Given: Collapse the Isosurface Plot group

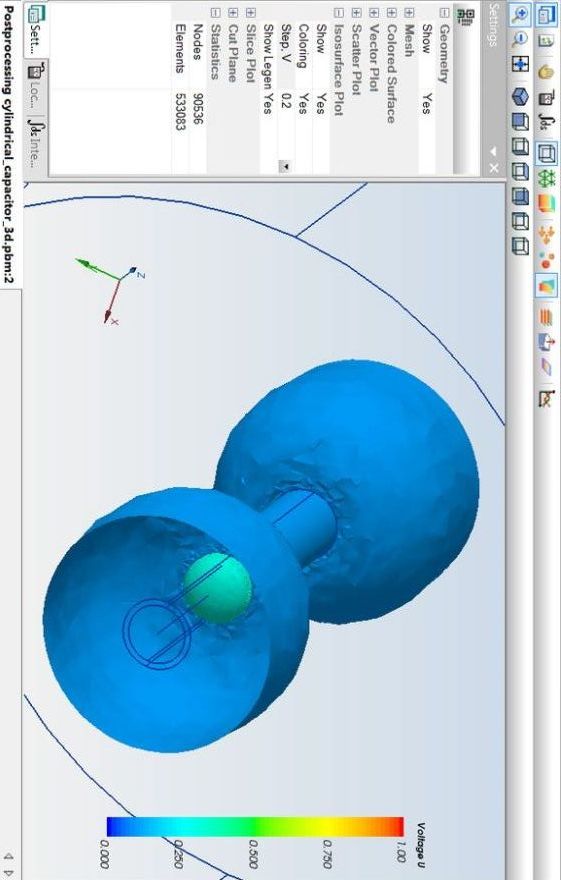Looking at the screenshot, I should point(338,12).
